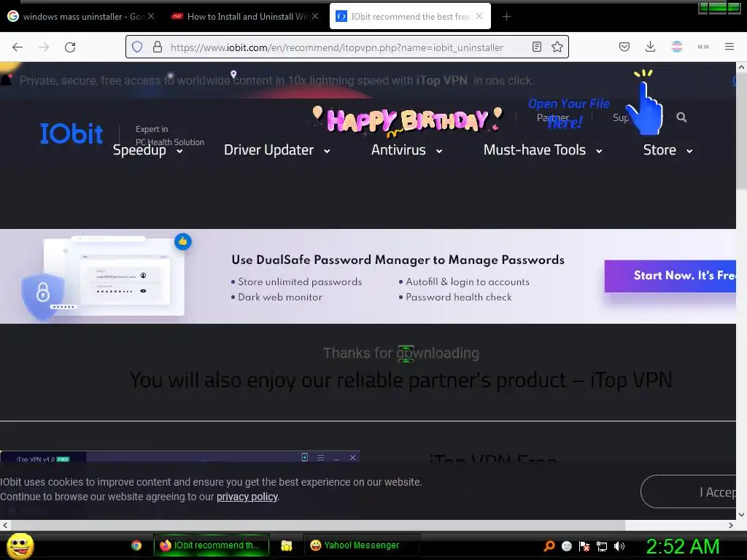Launch Chrome from the taskbar

(x=136, y=545)
